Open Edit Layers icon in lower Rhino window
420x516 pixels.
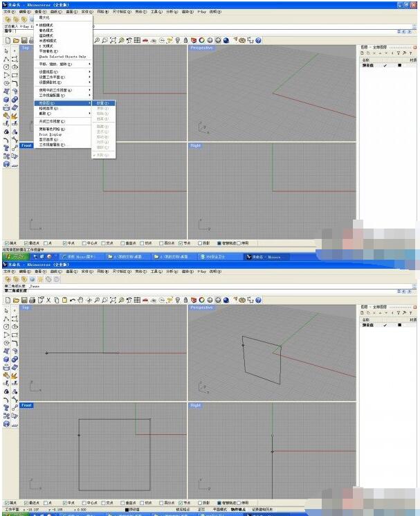click(194, 300)
